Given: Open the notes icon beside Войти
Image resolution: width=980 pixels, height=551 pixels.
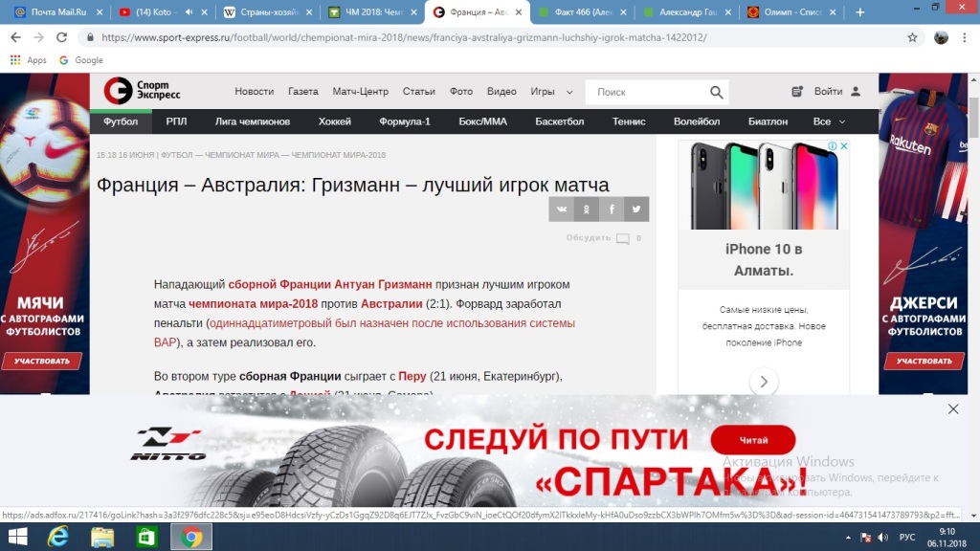Looking at the screenshot, I should (797, 91).
